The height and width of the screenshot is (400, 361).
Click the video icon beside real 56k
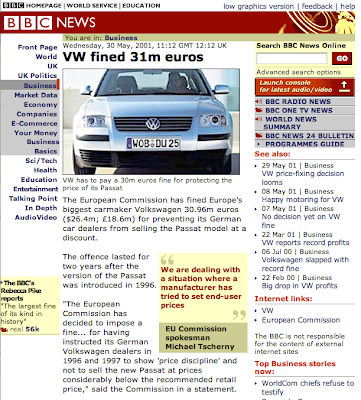click(x=4, y=330)
